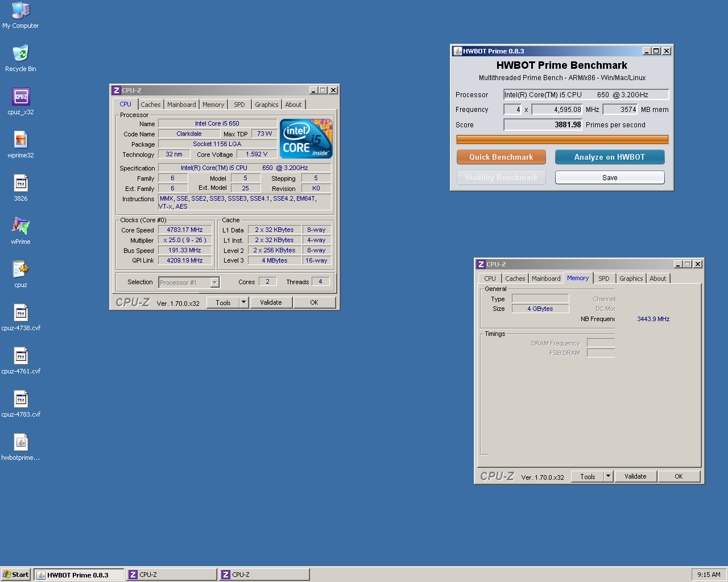Viewport: 728px width, 582px height.
Task: Activate the second CPU-Z taskbar button
Action: (264, 575)
